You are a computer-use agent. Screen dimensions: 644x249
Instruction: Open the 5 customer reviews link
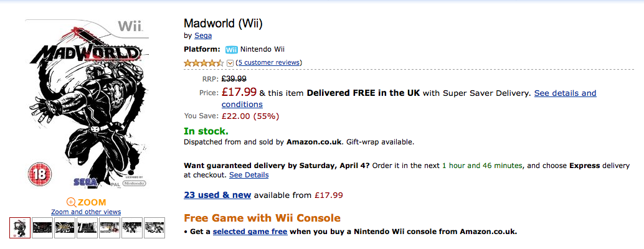tap(269, 62)
